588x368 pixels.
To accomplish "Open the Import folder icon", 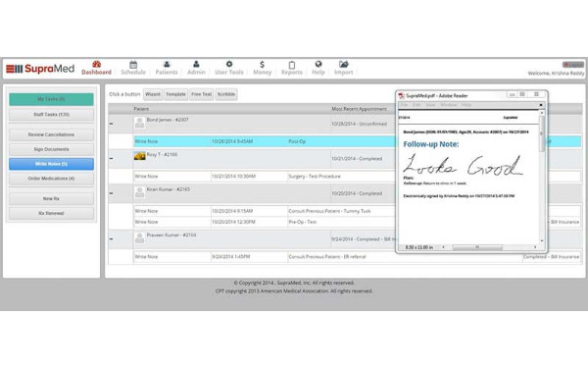I will coord(344,64).
